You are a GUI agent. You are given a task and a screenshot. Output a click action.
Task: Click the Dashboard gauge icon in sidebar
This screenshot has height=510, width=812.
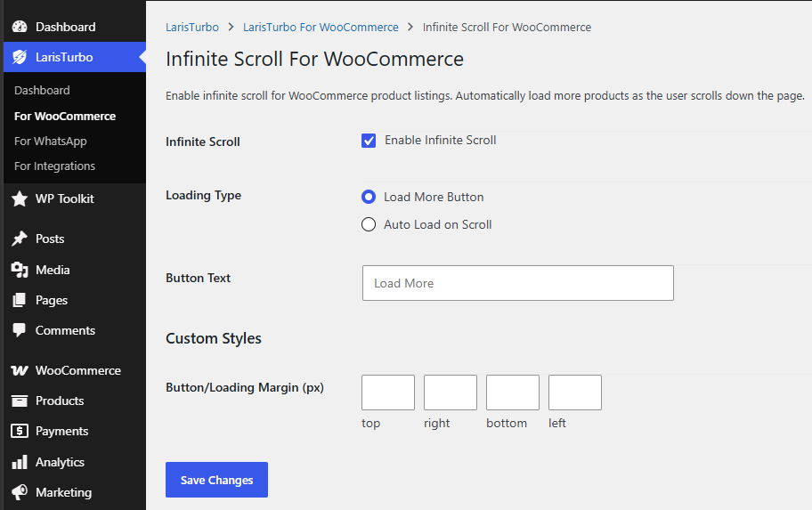coord(20,27)
